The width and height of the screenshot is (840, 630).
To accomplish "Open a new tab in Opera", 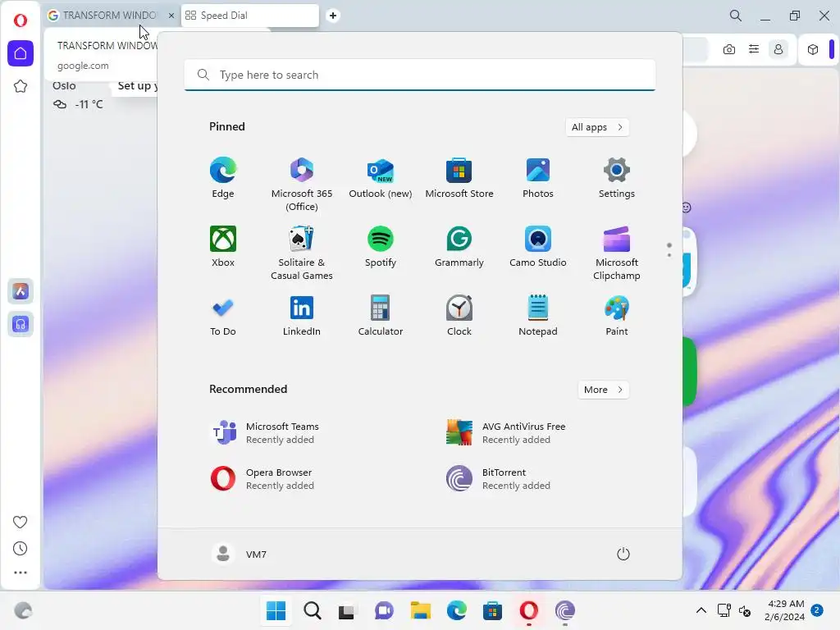I will (x=333, y=16).
